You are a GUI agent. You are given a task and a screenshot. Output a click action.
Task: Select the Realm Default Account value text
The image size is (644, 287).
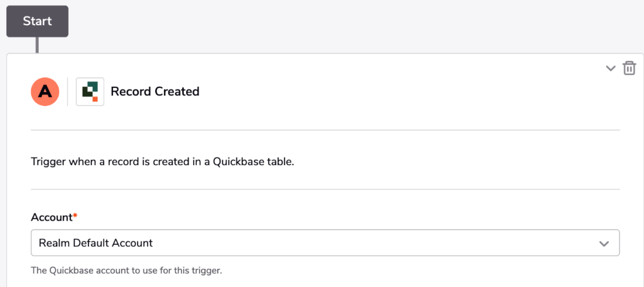point(95,243)
